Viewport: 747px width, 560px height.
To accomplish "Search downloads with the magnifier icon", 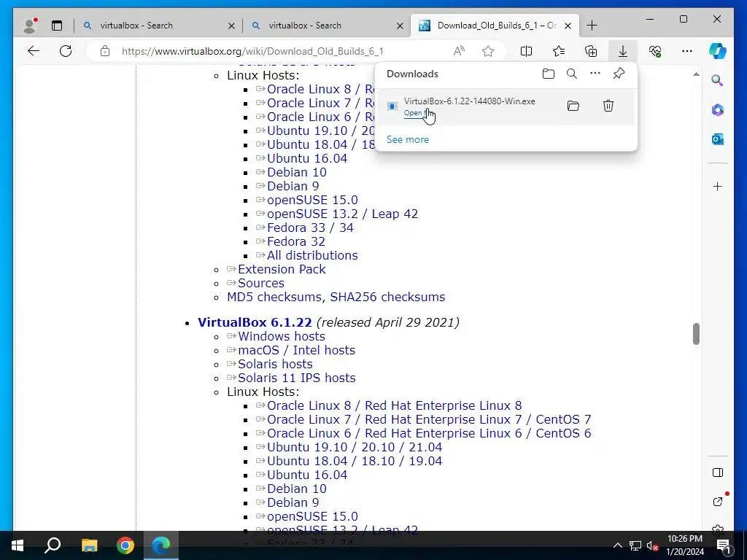I will 572,74.
